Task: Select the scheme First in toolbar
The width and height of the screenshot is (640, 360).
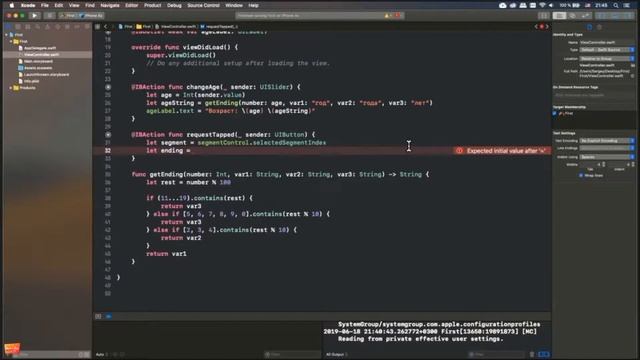Action: point(68,16)
